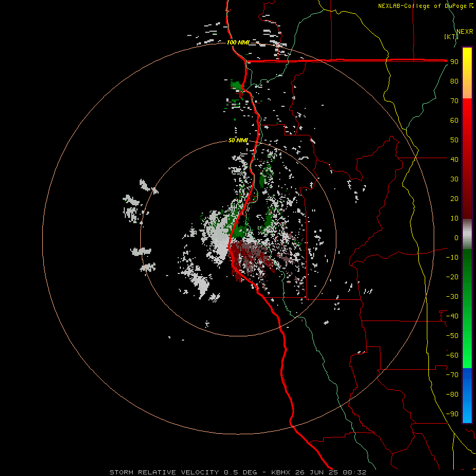Select the 20 tick label on the color scale

point(454,199)
